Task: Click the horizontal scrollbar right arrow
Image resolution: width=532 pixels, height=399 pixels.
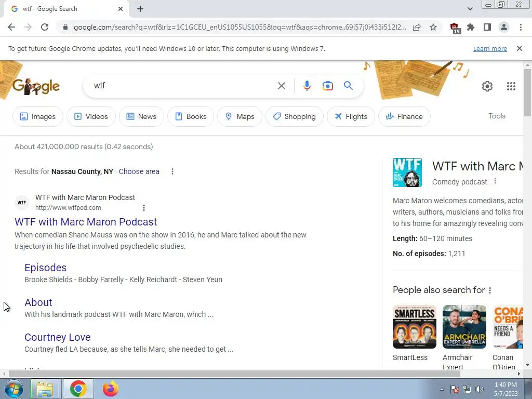Action: tap(519, 374)
